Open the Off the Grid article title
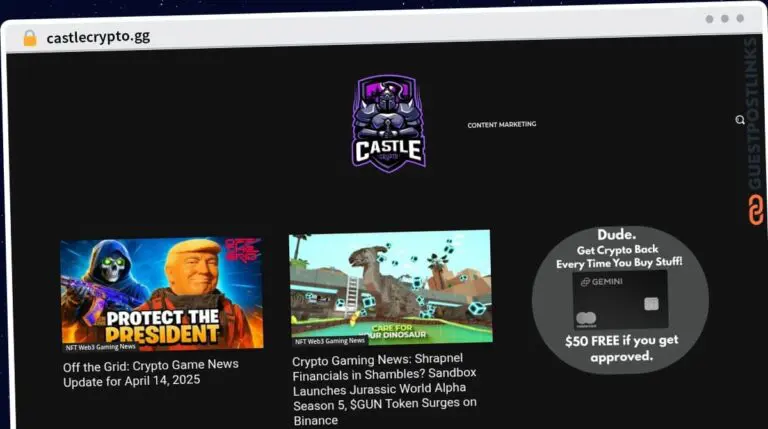The height and width of the screenshot is (429, 768). [x=151, y=372]
